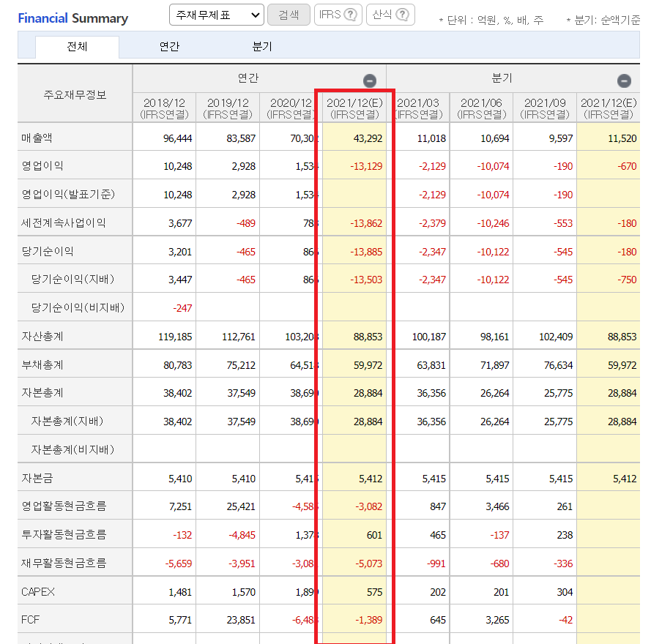The image size is (651, 644).
Task: Click the 83,587 revenue value for 2019/12
Action: tap(241, 138)
